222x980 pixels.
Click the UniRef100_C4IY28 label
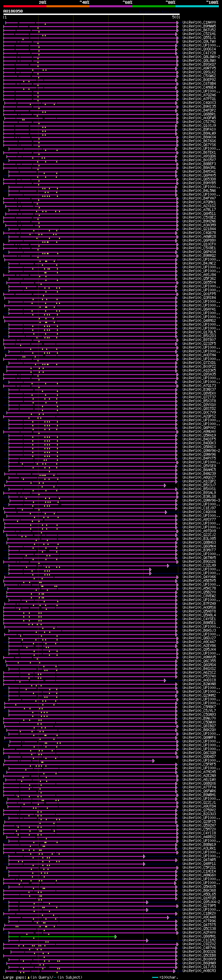199,53
